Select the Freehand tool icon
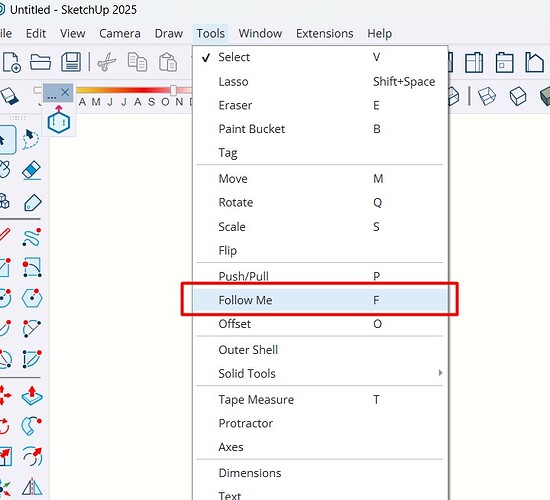This screenshot has width=550, height=500. (x=32, y=237)
